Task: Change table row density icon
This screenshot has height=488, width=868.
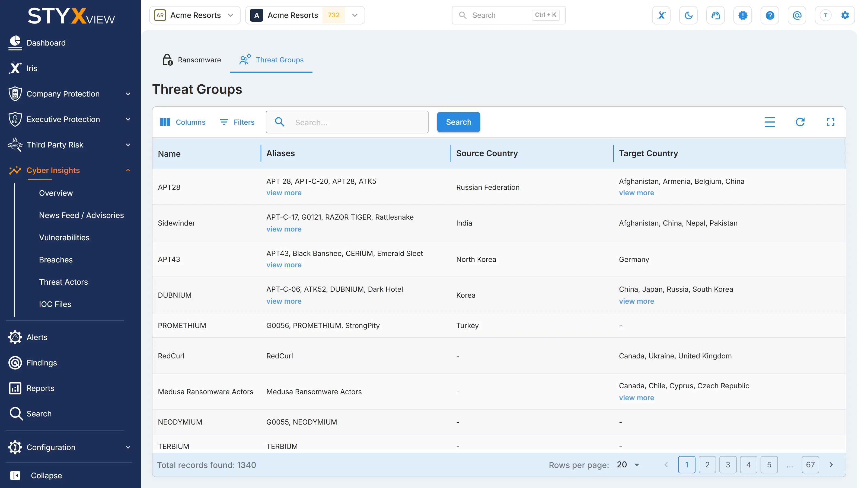Action: 770,122
